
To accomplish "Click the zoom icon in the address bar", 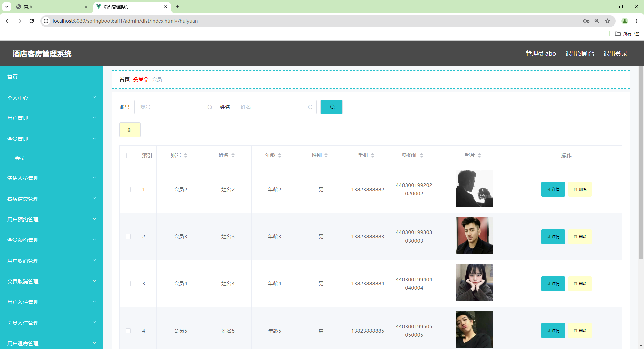I will 597,21.
